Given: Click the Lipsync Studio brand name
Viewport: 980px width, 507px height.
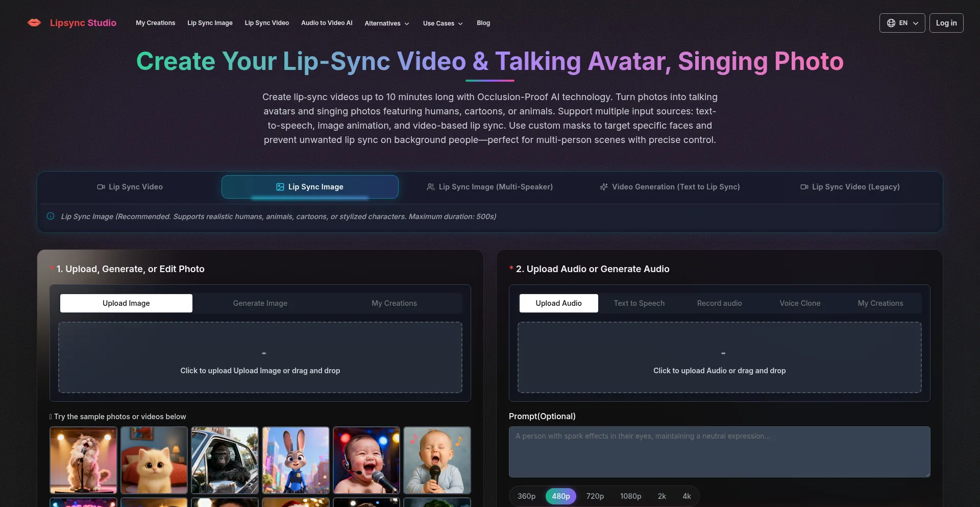Looking at the screenshot, I should 83,23.
